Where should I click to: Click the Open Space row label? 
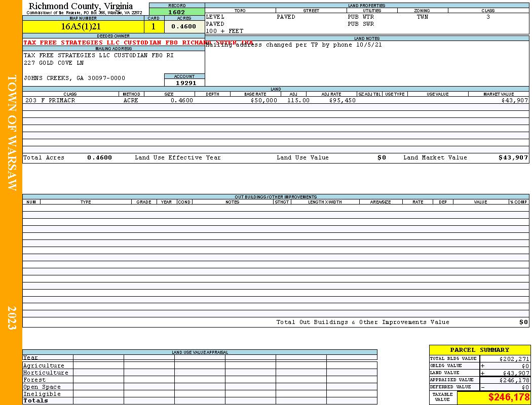(42, 387)
